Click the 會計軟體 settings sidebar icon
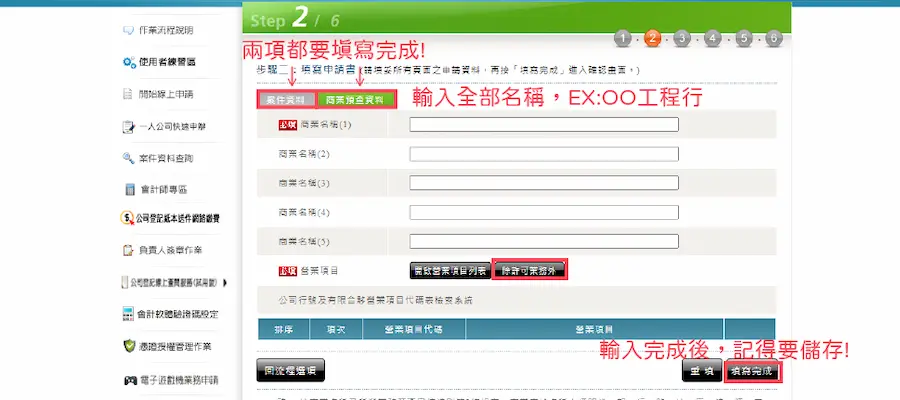Screen dimensions: 900x400 [128, 314]
